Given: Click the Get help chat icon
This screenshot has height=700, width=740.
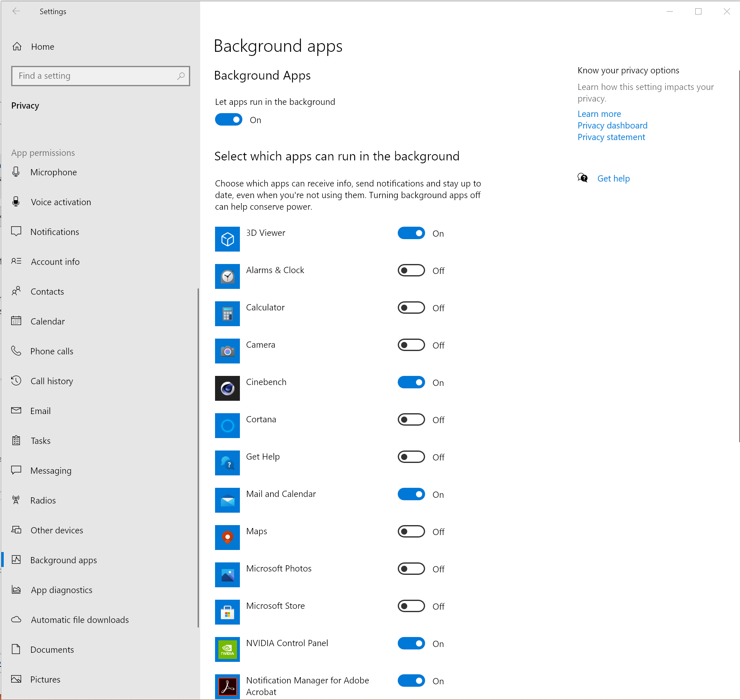Looking at the screenshot, I should (583, 178).
